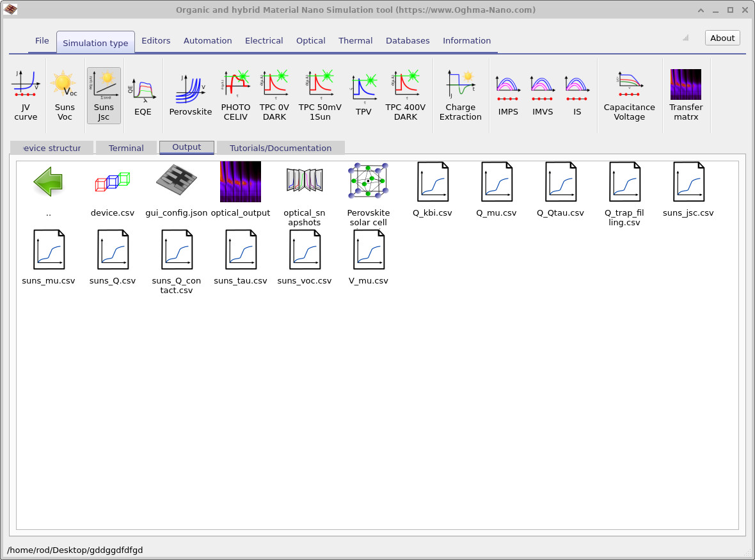Choose the Transfer matrix simulation

(x=685, y=95)
